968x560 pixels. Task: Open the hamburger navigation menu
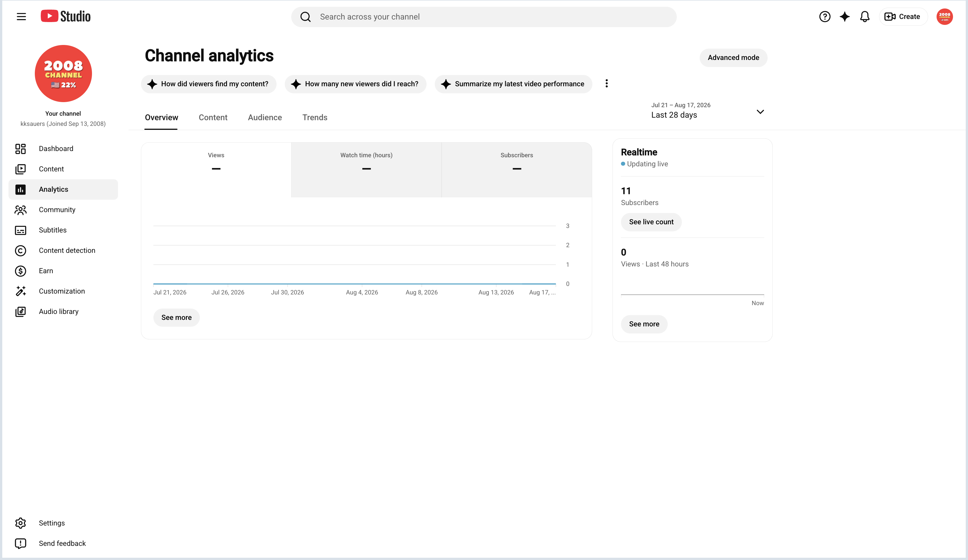tap(21, 16)
